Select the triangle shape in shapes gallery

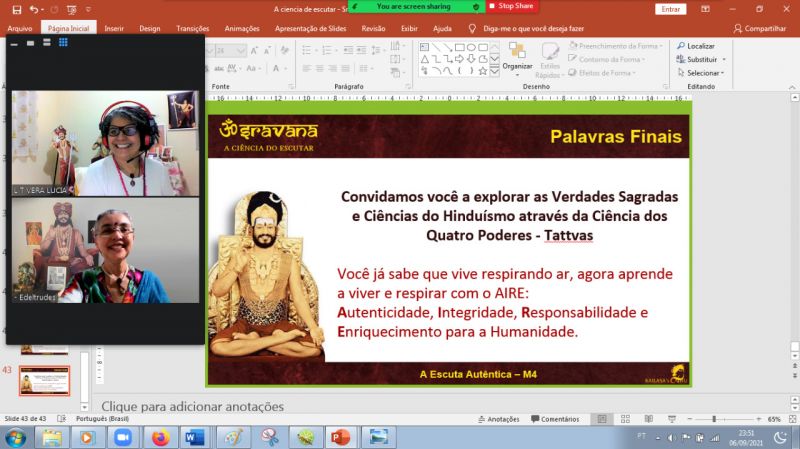click(424, 59)
